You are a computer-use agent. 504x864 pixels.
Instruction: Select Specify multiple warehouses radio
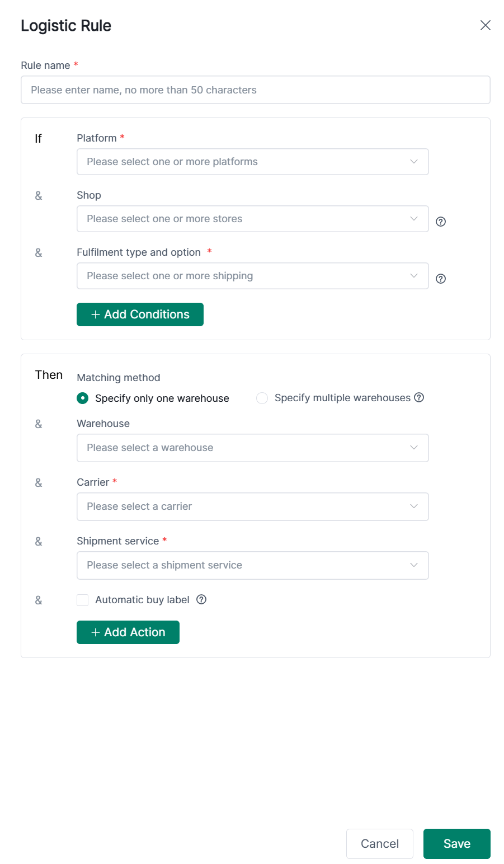262,398
